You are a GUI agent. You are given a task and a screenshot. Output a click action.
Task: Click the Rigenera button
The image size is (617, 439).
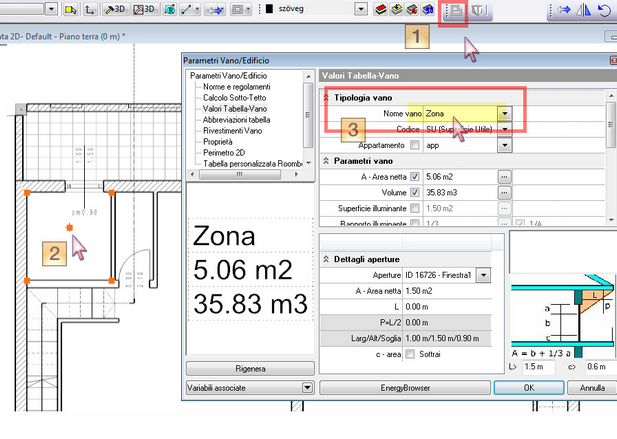(250, 369)
